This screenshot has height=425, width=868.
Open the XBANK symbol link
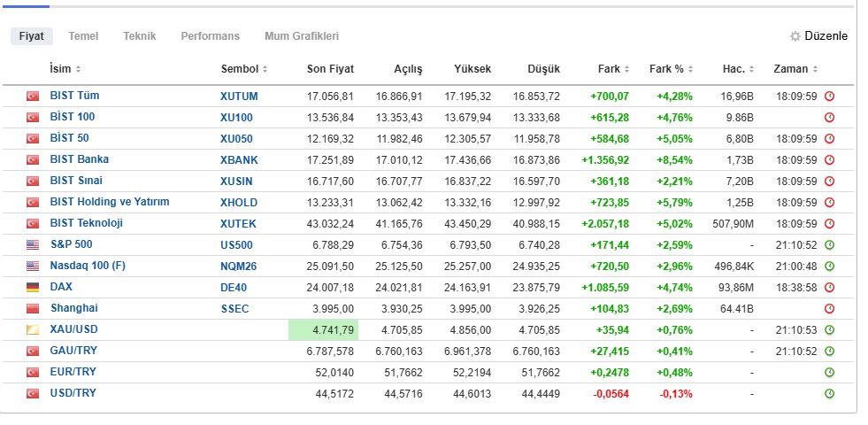tap(239, 160)
